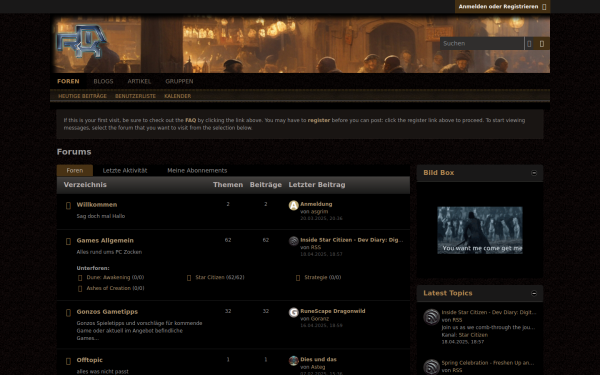
Task: Open asgrim user profile link
Action: (x=319, y=212)
